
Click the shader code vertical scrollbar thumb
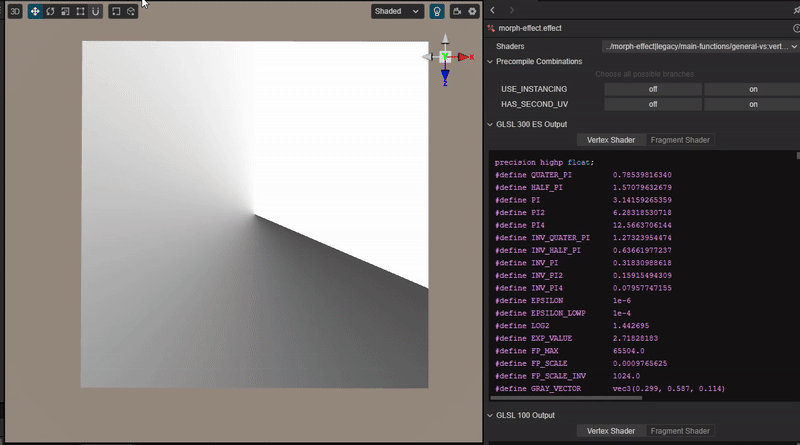pos(798,155)
